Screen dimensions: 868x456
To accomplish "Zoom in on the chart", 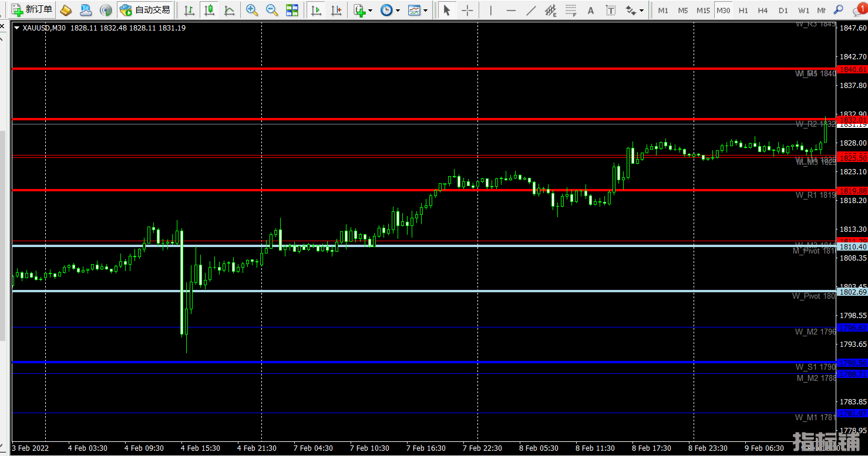I will (x=252, y=10).
